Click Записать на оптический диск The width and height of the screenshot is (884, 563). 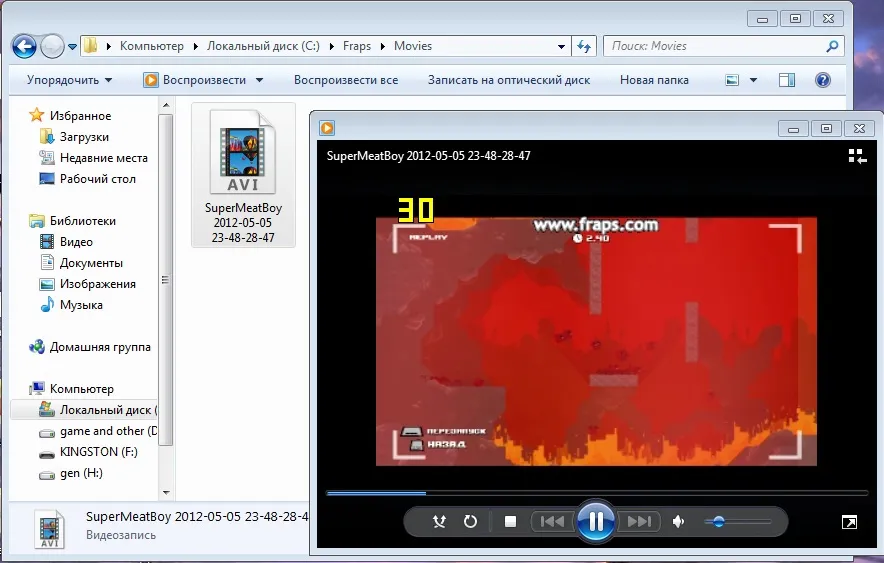[508, 80]
